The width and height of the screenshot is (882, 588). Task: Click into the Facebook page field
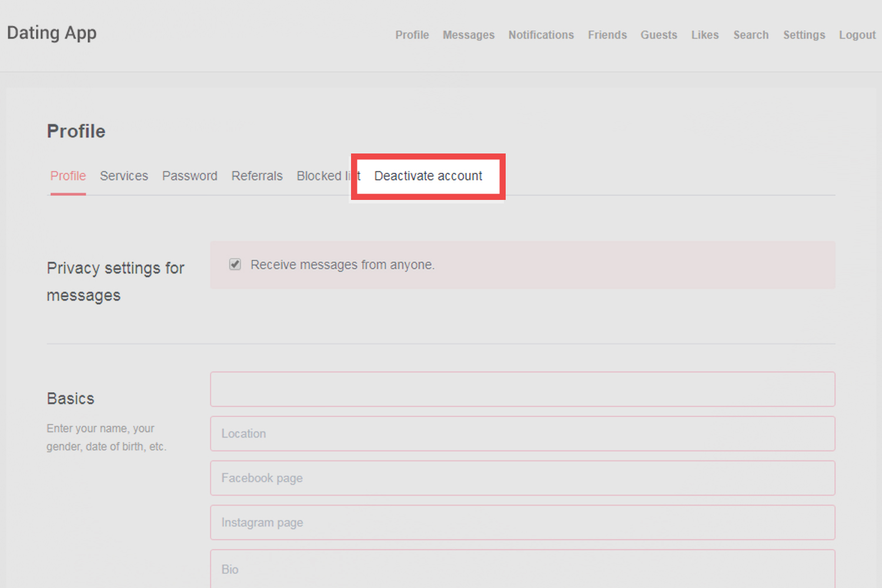coord(522,478)
